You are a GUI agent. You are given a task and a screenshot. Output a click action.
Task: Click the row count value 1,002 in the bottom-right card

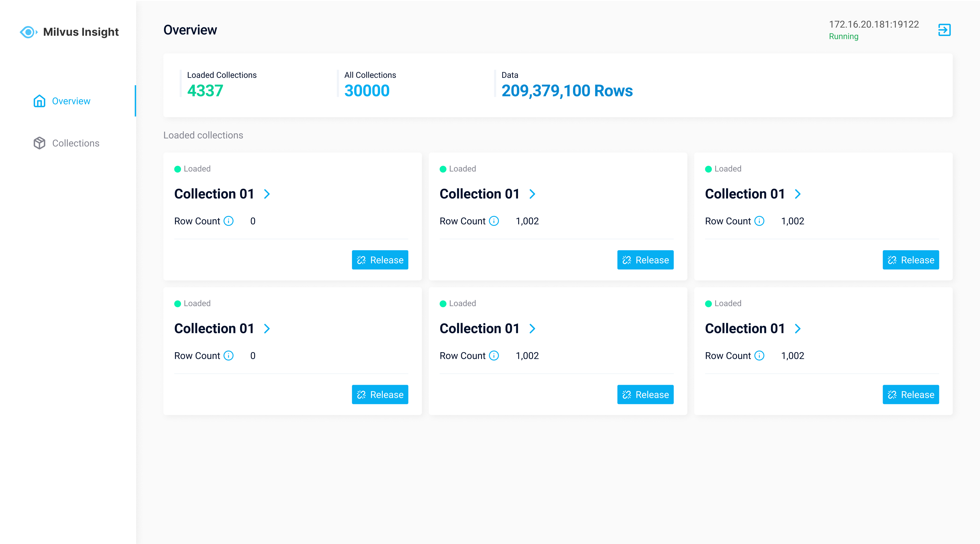[792, 356]
